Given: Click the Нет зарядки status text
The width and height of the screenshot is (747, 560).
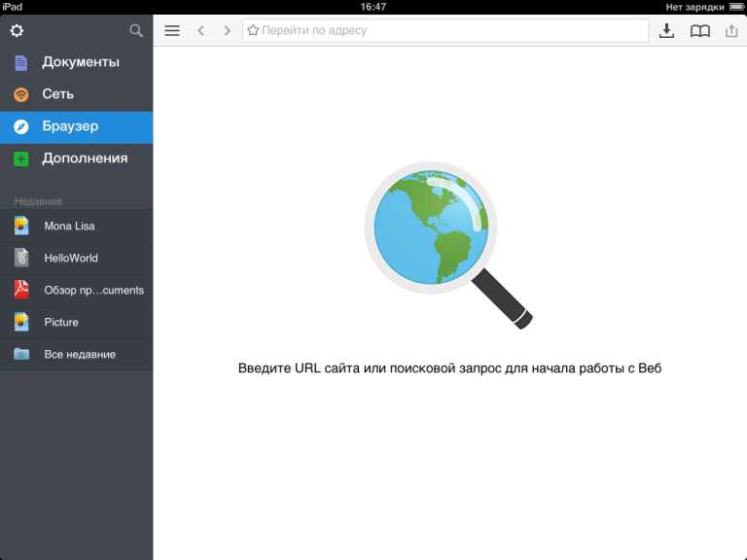Looking at the screenshot, I should point(694,7).
